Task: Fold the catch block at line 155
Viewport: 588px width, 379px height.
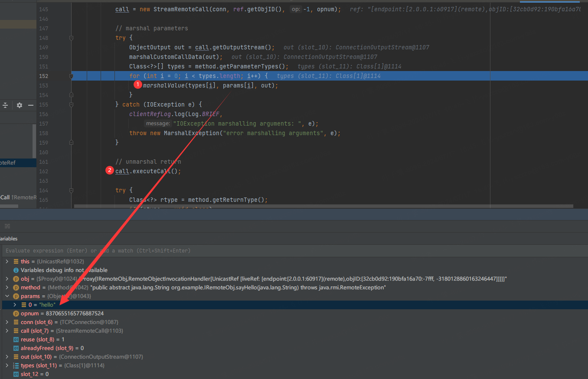Action: (72, 105)
